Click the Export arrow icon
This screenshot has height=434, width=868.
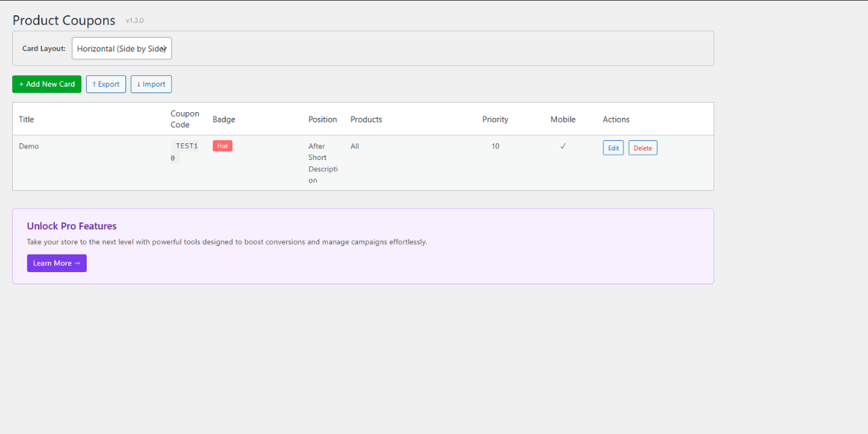tap(93, 84)
